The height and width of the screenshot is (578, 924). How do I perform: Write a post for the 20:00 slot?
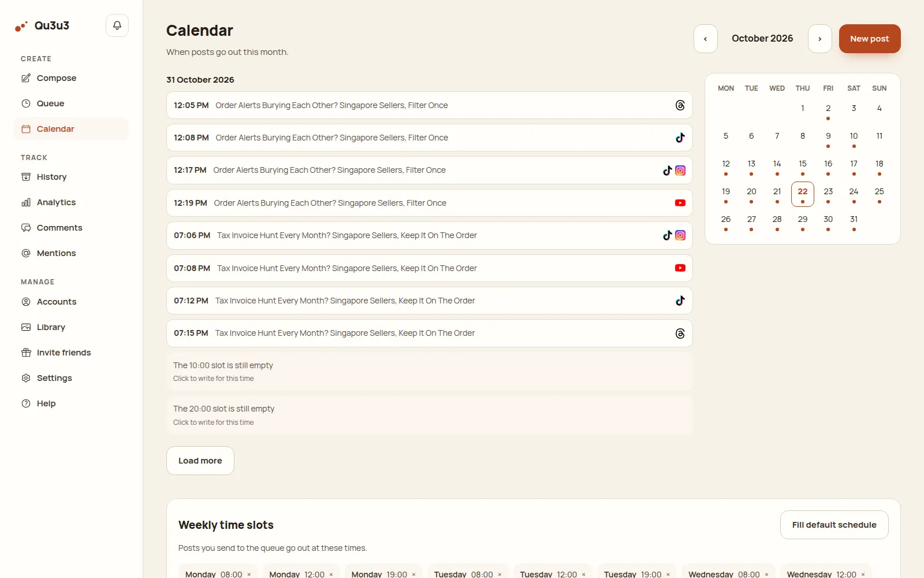[430, 415]
